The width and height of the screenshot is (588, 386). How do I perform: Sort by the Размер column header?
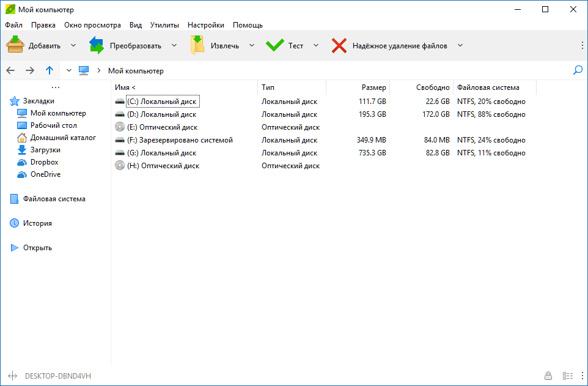coord(373,87)
